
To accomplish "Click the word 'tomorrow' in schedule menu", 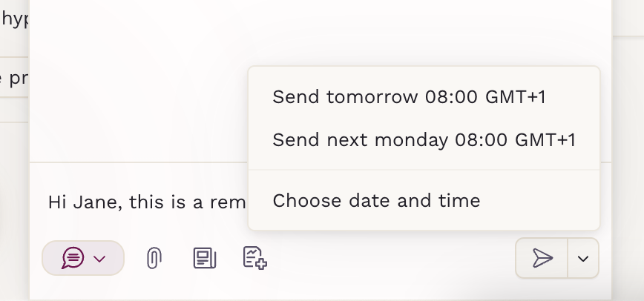I will [372, 97].
